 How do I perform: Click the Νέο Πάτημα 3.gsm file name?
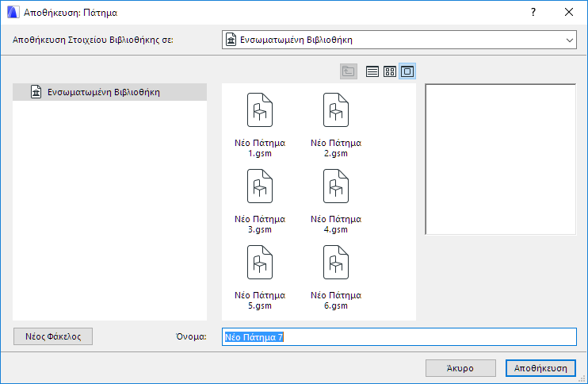(260, 224)
